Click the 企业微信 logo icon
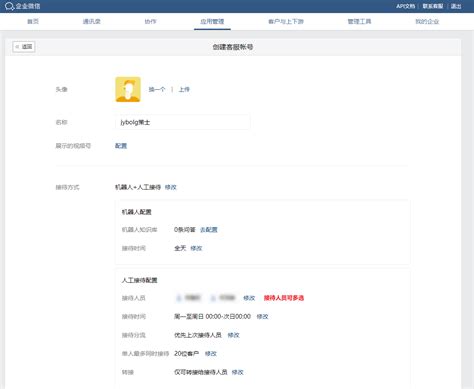 [9, 6]
